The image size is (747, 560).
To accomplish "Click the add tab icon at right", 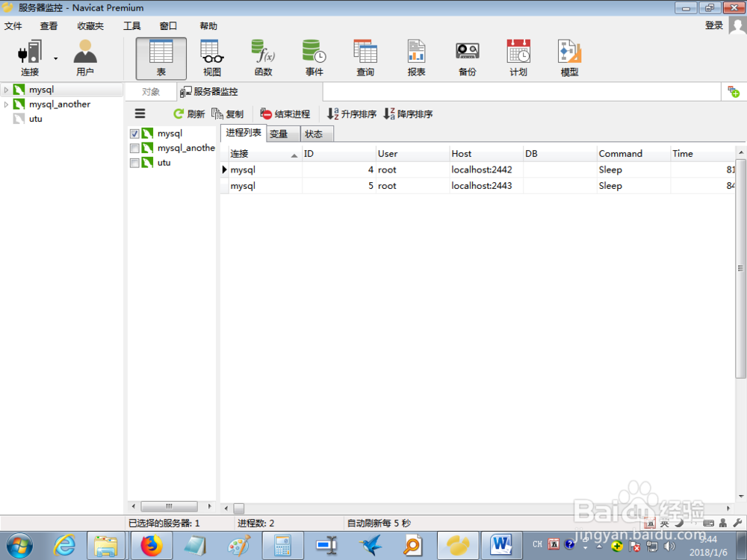I will (x=734, y=91).
